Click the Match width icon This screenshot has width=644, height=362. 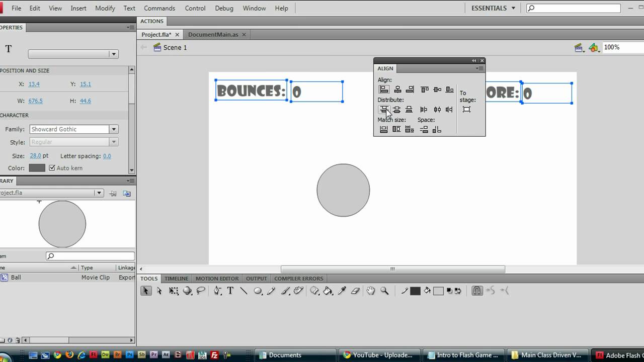point(384,130)
